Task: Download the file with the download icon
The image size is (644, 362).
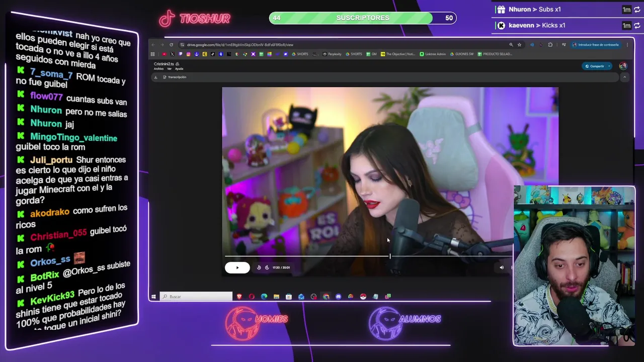Action: pos(155,77)
